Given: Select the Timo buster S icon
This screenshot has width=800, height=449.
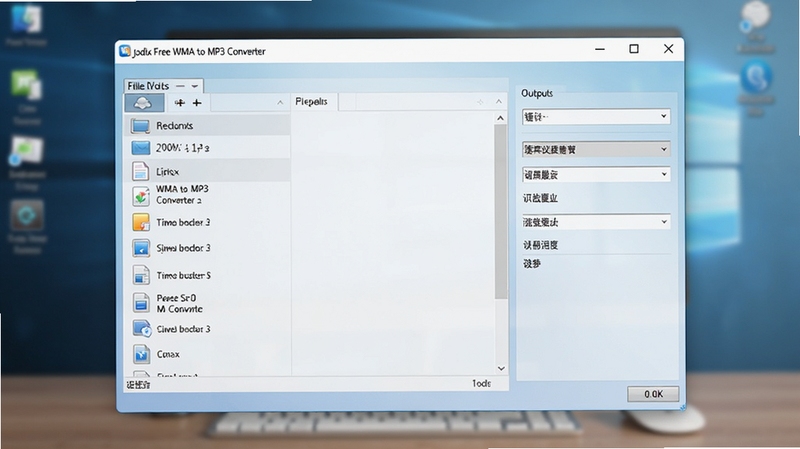Looking at the screenshot, I should [141, 275].
